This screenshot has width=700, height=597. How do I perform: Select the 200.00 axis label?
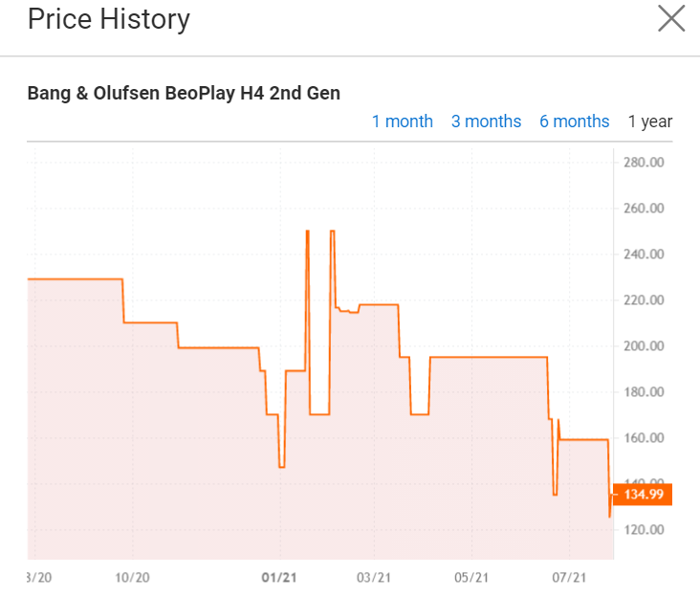pos(643,346)
